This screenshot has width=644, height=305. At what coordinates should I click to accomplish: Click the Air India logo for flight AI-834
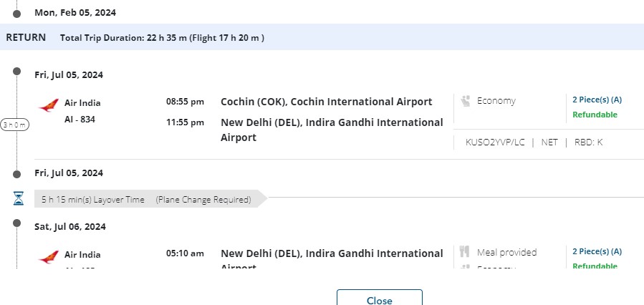point(49,107)
